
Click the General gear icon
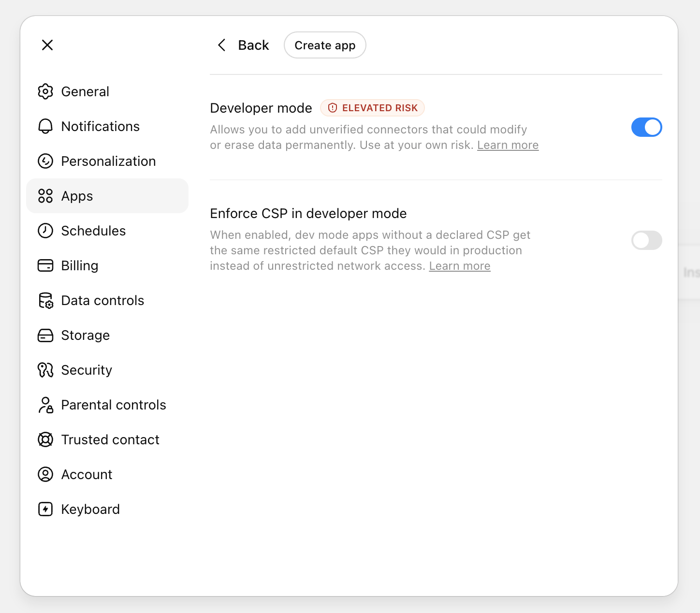coord(45,91)
